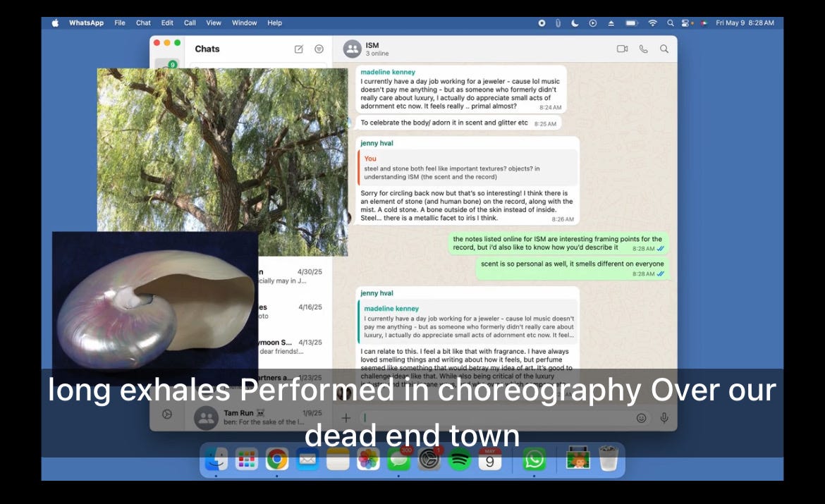Start a video call in ISM group
The width and height of the screenshot is (825, 504).
pyautogui.click(x=622, y=49)
